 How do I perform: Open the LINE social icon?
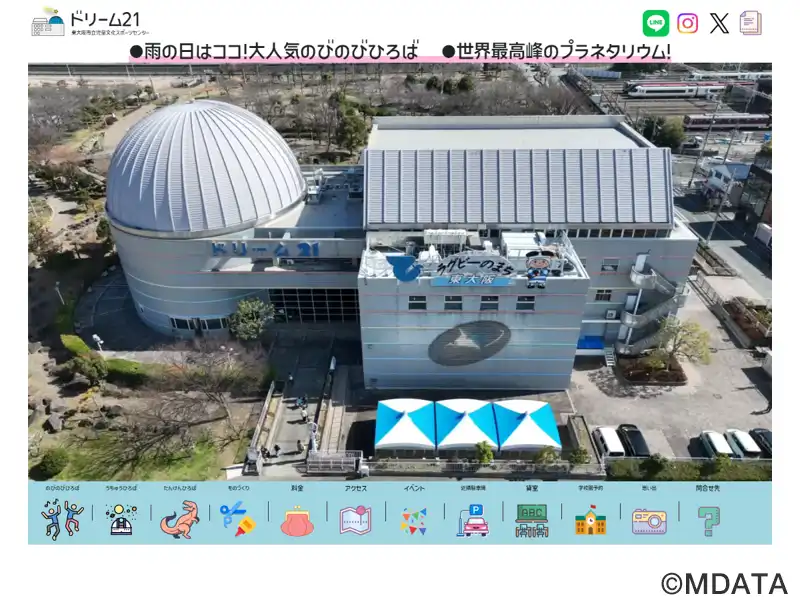(x=656, y=23)
